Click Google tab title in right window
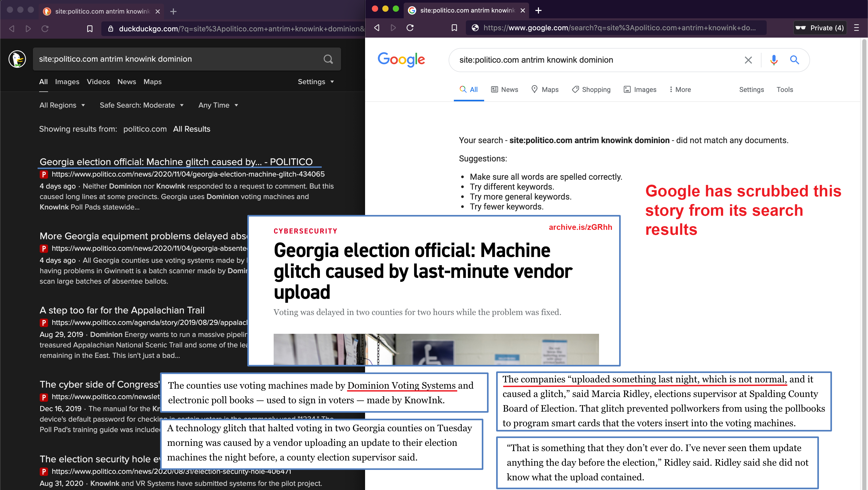The height and width of the screenshot is (490, 868). click(x=468, y=10)
